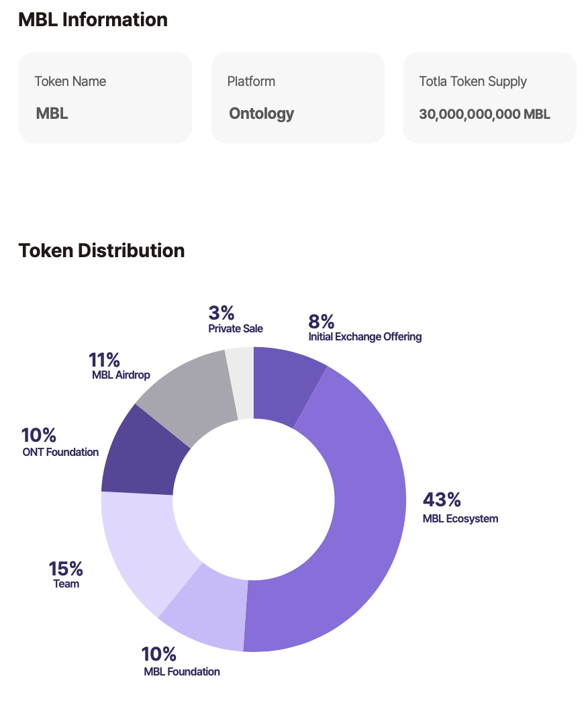Click the MBL Airdrop label
Viewport: 588px width, 701px height.
[121, 375]
